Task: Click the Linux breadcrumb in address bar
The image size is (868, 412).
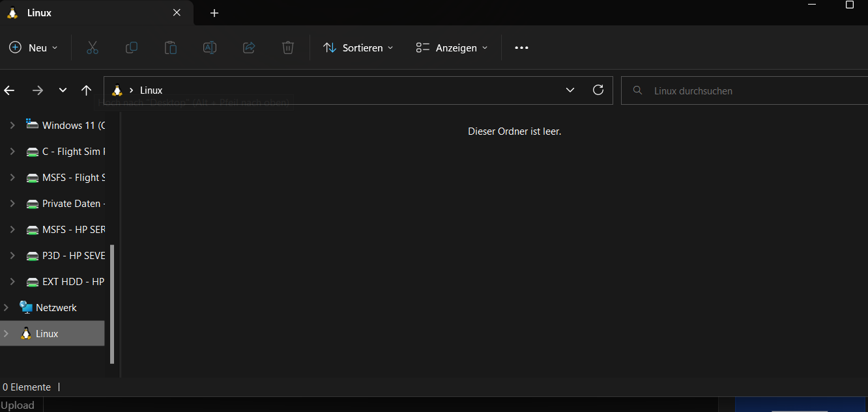Action: [x=151, y=90]
